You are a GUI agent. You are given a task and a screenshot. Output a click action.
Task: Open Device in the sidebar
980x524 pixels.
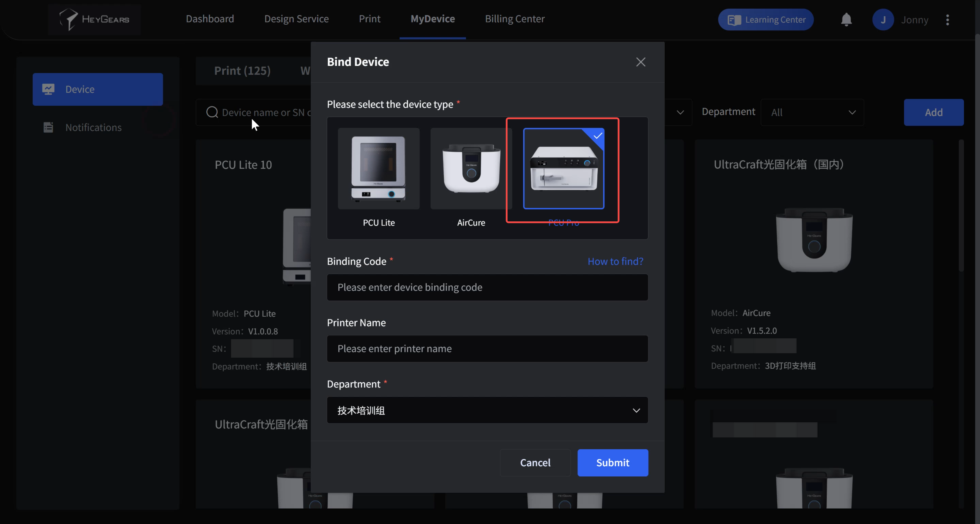[98, 89]
